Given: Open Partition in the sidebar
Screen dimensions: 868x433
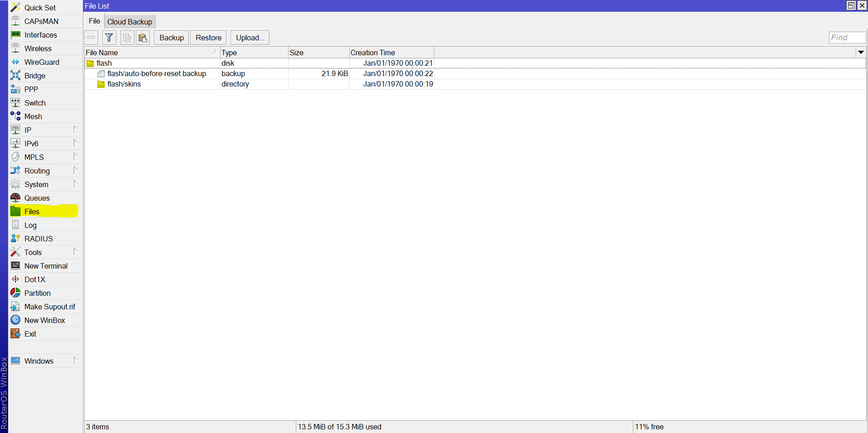Looking at the screenshot, I should (x=37, y=293).
